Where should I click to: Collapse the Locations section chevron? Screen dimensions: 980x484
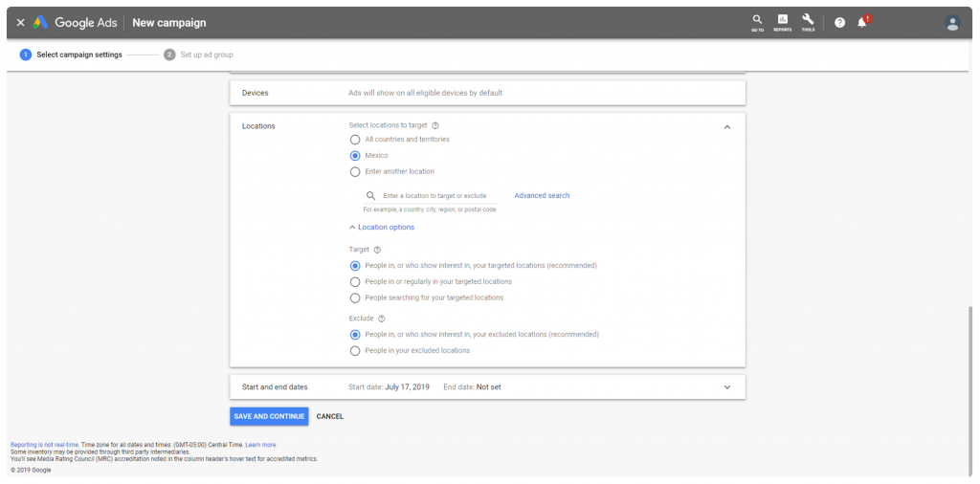tap(726, 126)
